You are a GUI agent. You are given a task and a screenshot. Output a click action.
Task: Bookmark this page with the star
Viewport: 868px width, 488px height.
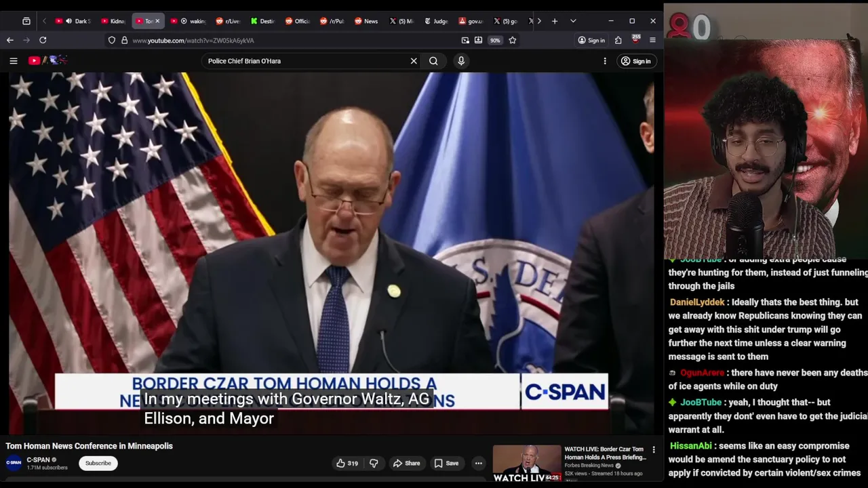tap(513, 40)
